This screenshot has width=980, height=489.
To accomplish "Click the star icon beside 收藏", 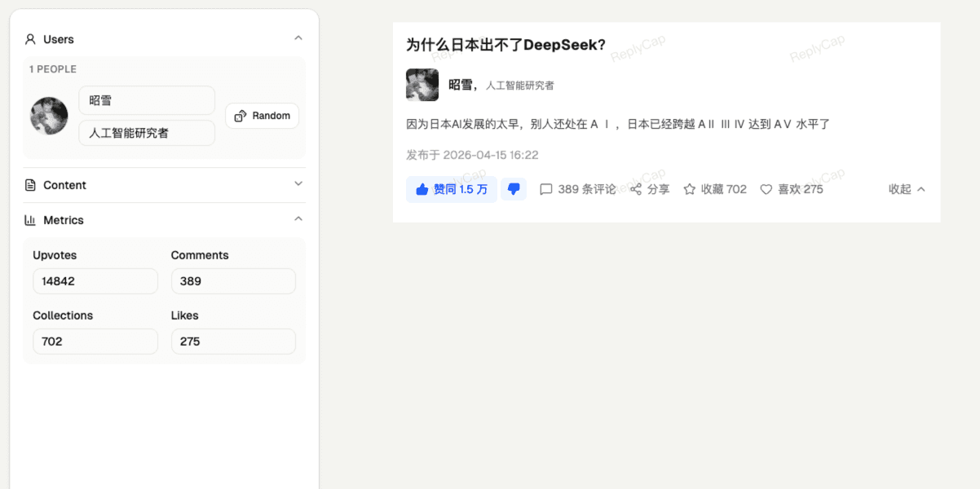I will [690, 189].
